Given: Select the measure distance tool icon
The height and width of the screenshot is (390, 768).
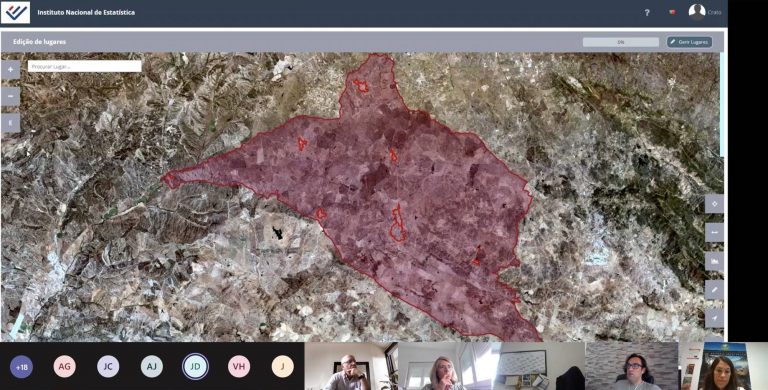Looking at the screenshot, I should tap(714, 232).
